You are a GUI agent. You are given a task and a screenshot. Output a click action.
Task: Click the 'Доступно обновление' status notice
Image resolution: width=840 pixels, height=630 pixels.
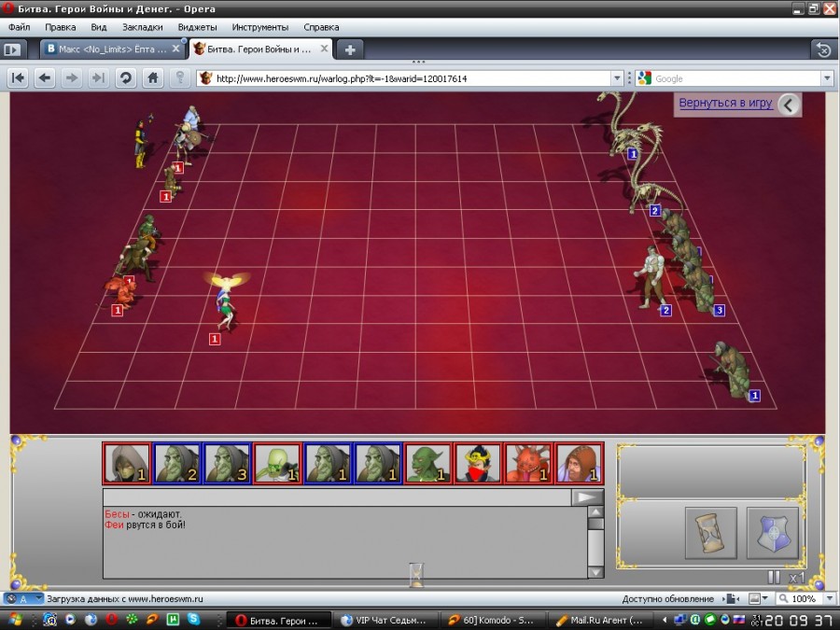tap(667, 599)
